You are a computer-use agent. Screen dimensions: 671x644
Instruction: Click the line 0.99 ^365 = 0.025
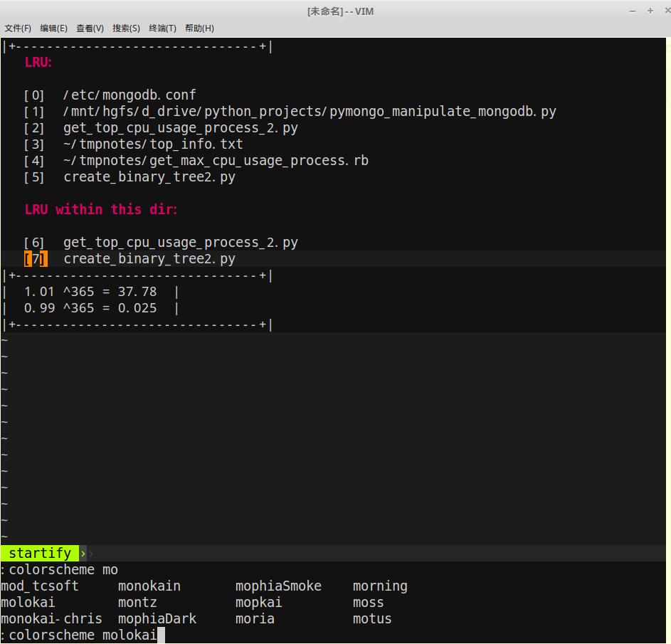90,308
